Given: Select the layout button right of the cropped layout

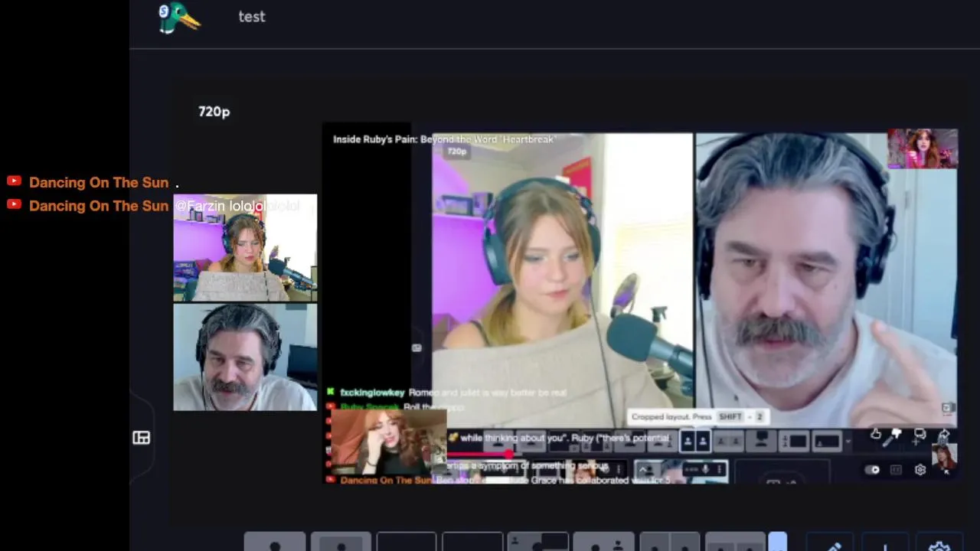Looking at the screenshot, I should pos(729,441).
